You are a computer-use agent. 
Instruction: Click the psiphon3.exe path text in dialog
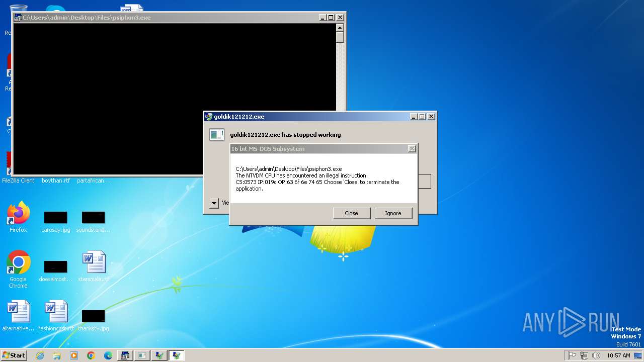click(289, 169)
